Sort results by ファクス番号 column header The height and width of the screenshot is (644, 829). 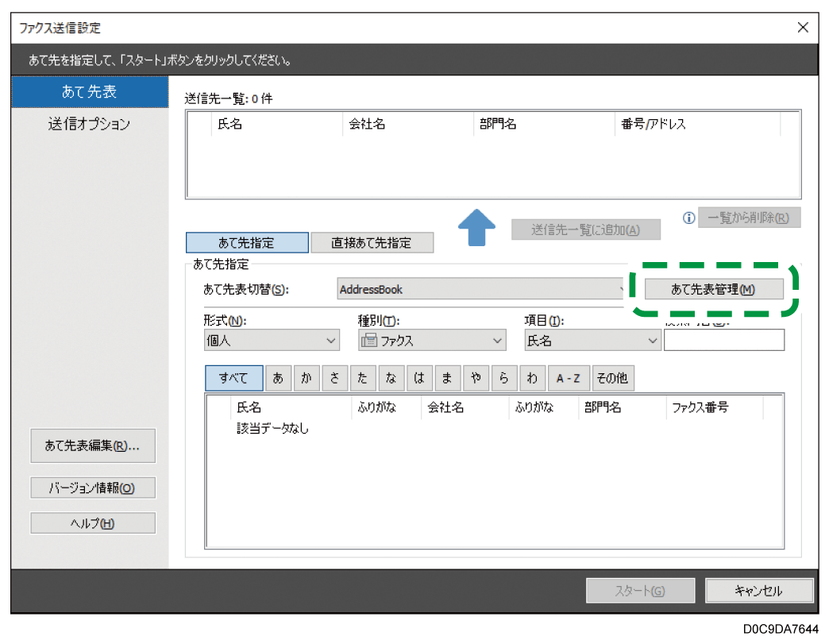pyautogui.click(x=700, y=407)
